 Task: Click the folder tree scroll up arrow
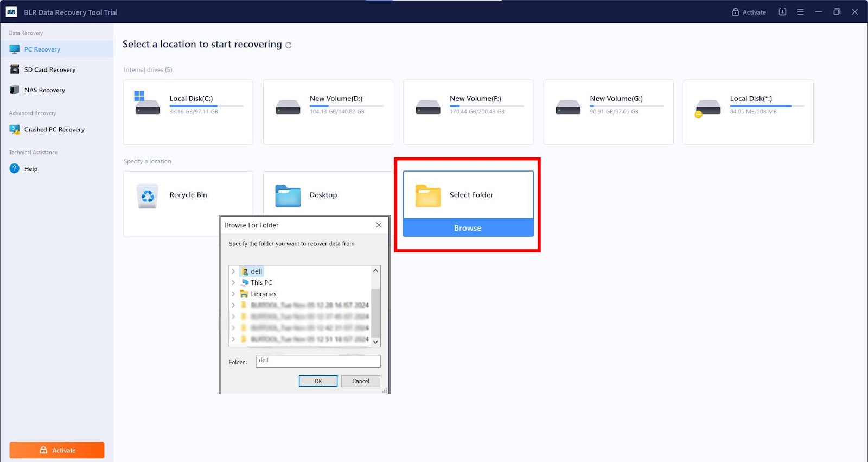point(375,270)
